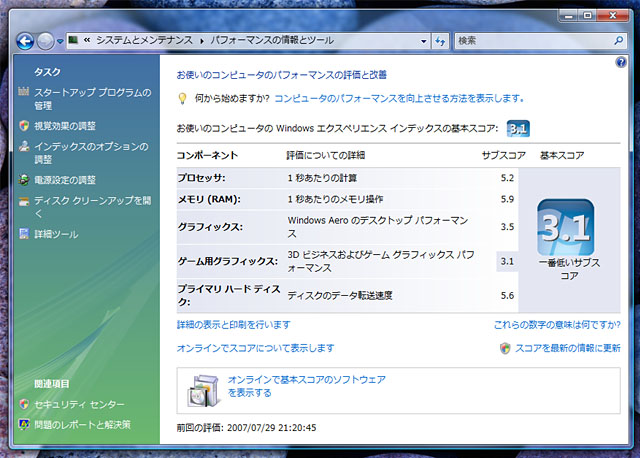Expand the breadcrumb arrow after システムとメンテナンス
The height and width of the screenshot is (458, 640).
202,41
